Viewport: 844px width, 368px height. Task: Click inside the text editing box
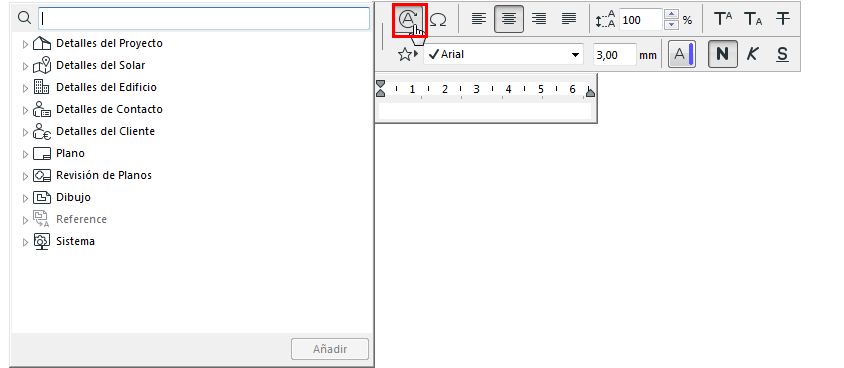(485, 111)
